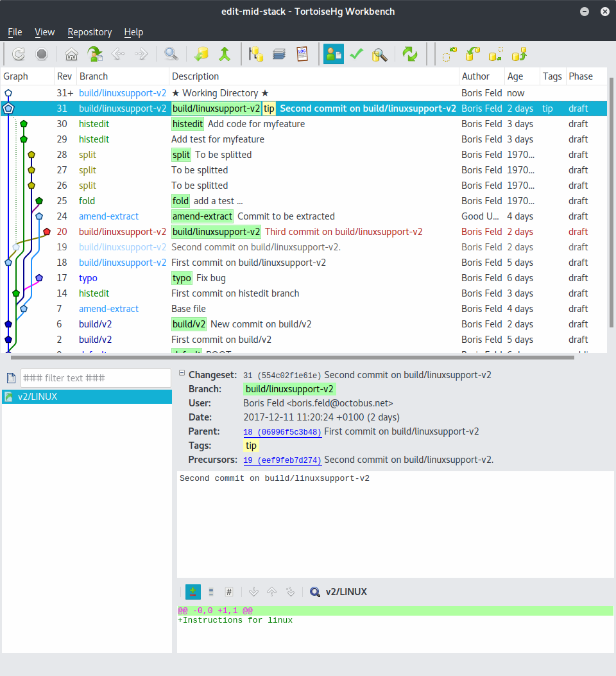Switch to Revision Details task tab
616x676 pixels.
tap(334, 55)
